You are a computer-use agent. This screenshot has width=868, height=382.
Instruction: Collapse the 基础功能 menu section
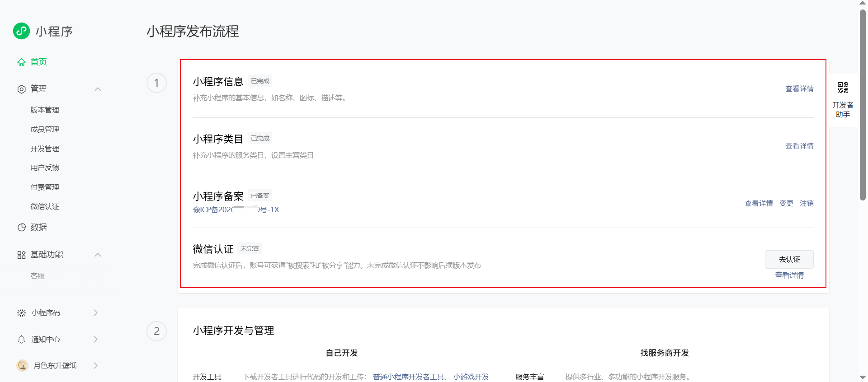click(x=98, y=255)
